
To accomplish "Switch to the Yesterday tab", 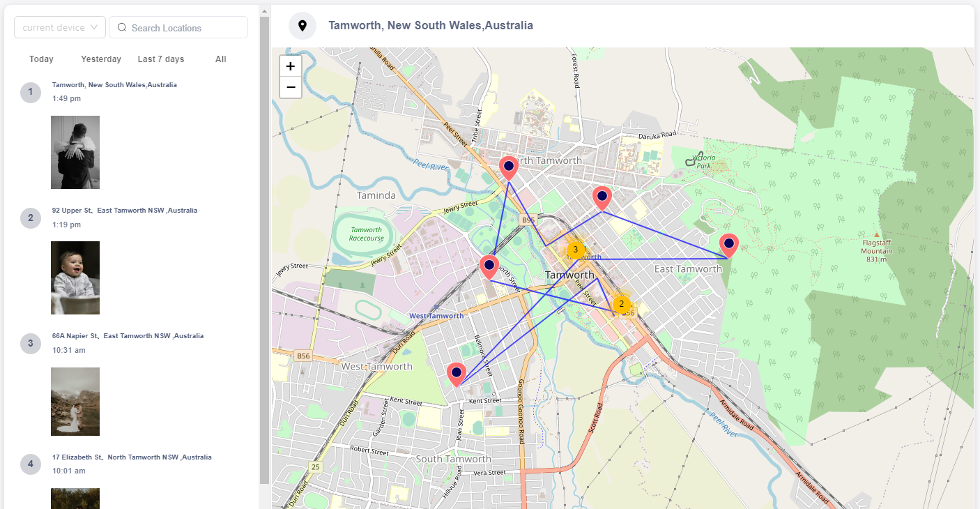I will [100, 59].
